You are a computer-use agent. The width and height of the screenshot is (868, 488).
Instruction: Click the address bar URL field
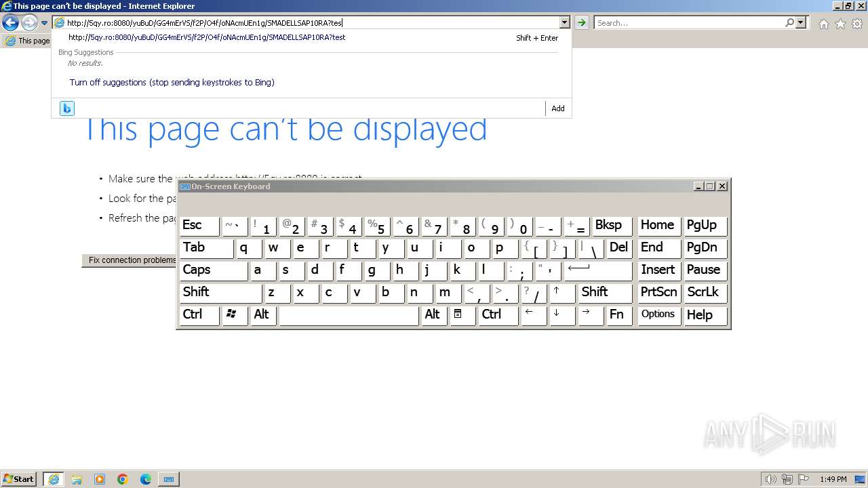[x=312, y=23]
